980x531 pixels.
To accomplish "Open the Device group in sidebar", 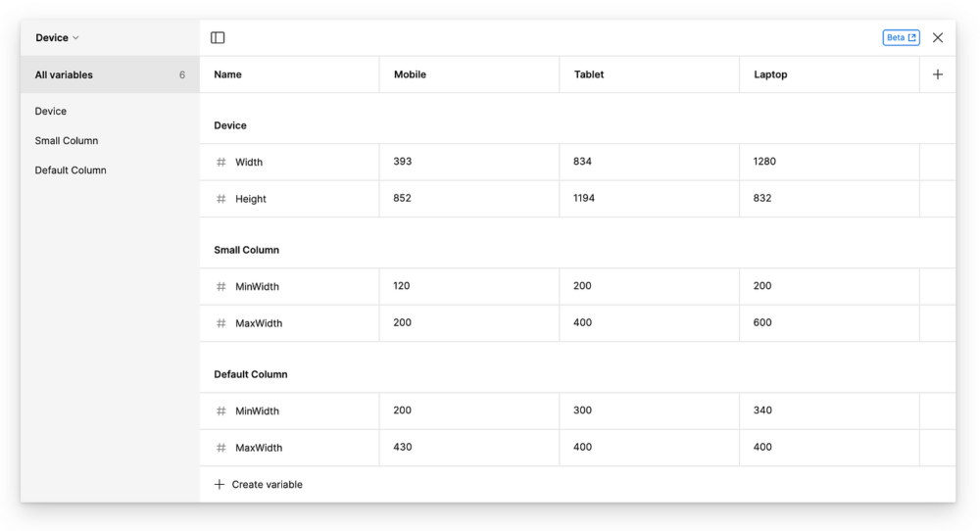I will pos(51,112).
